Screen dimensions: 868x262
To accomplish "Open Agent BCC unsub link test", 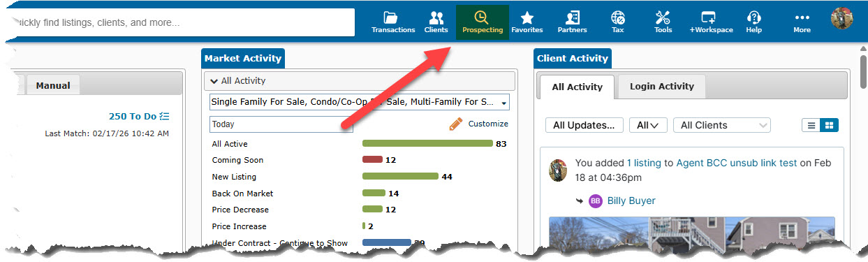I will coord(737,163).
